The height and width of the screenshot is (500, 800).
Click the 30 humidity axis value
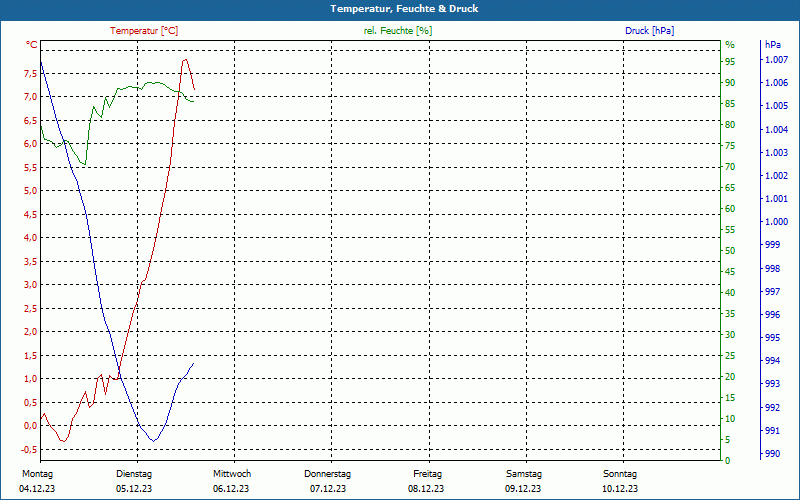coord(730,335)
